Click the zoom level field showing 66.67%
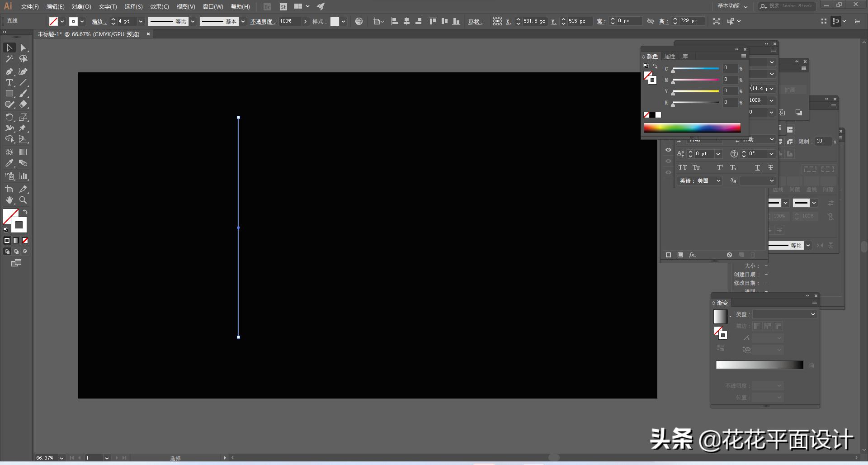Screen dimensions: 868x465 click(x=45, y=458)
